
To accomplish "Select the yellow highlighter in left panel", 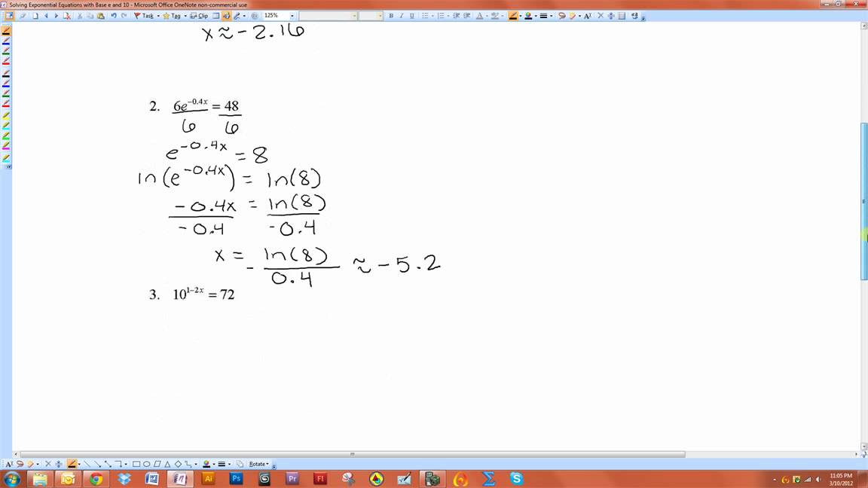I will click(x=6, y=114).
